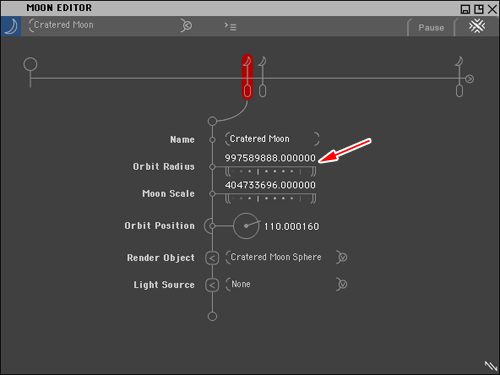The height and width of the screenshot is (375, 500).
Task: Click the Name parameter connector node
Action: coord(212,140)
